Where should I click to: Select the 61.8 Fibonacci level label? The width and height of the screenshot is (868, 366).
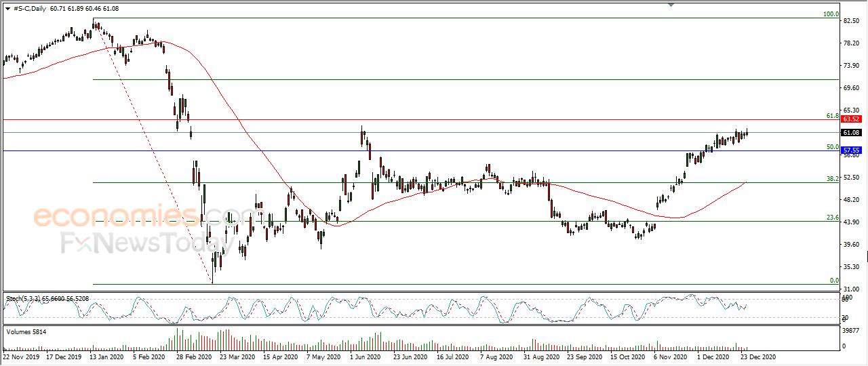point(833,116)
